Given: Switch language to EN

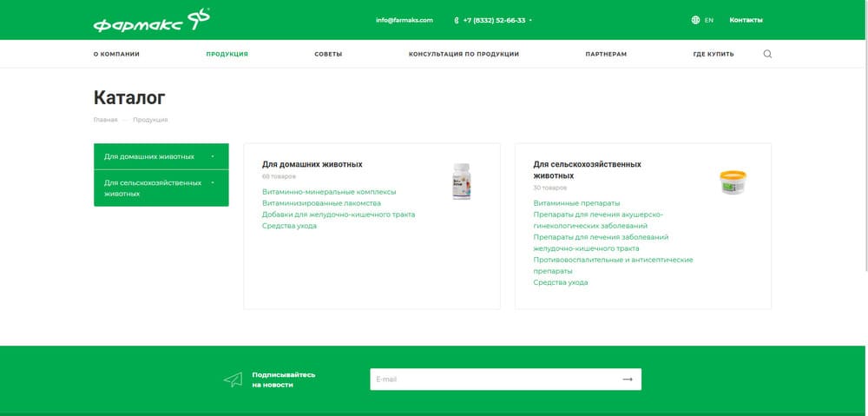Looking at the screenshot, I should pyautogui.click(x=709, y=20).
